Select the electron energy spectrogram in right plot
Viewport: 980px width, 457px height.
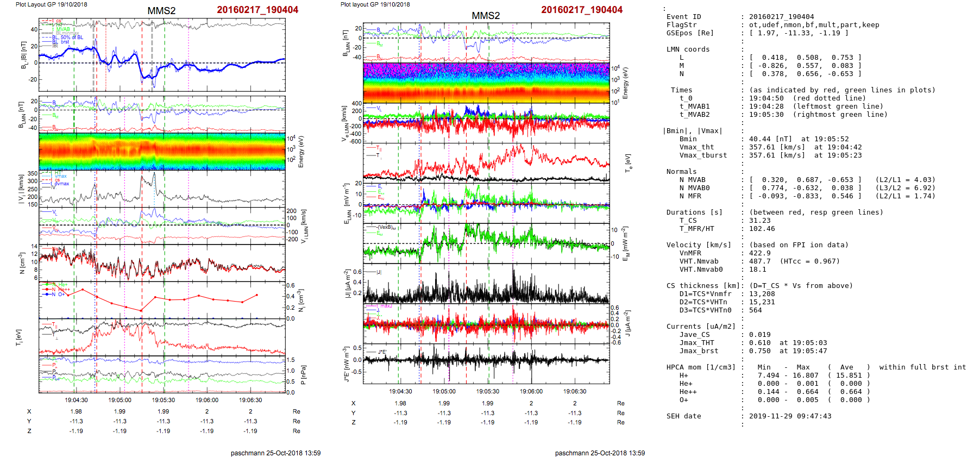(x=486, y=83)
